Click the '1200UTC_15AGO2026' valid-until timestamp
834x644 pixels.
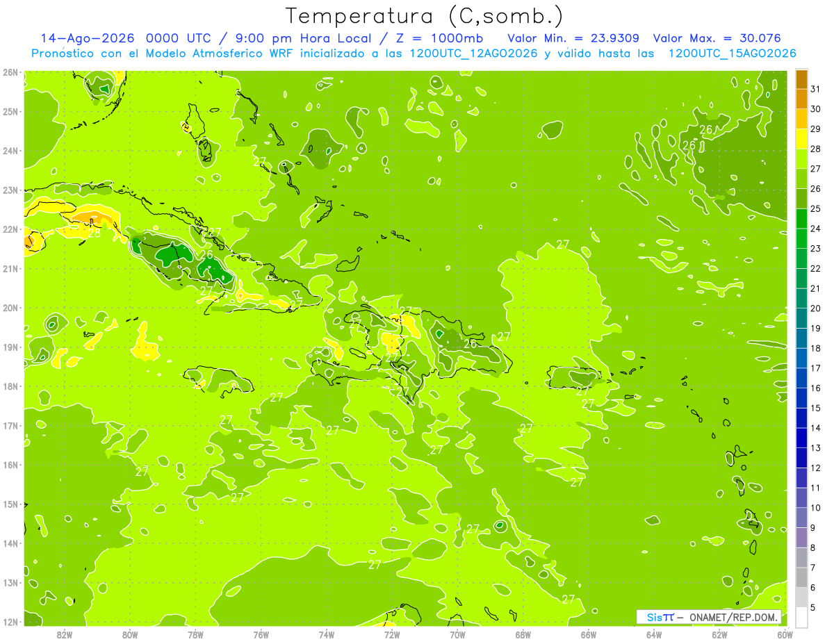click(x=732, y=53)
